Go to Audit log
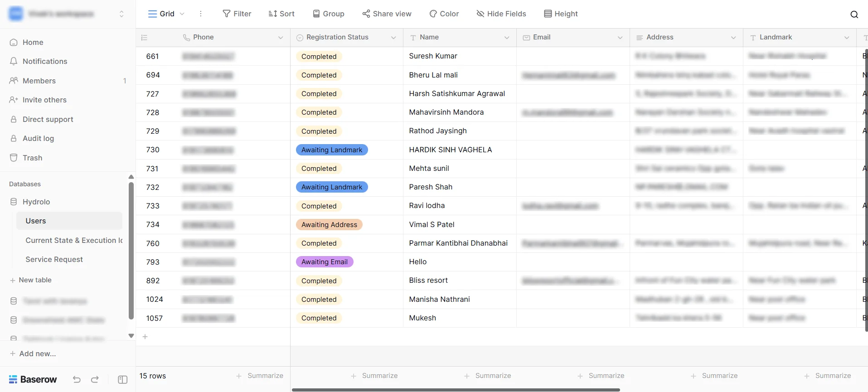Image resolution: width=868 pixels, height=392 pixels. click(x=38, y=138)
